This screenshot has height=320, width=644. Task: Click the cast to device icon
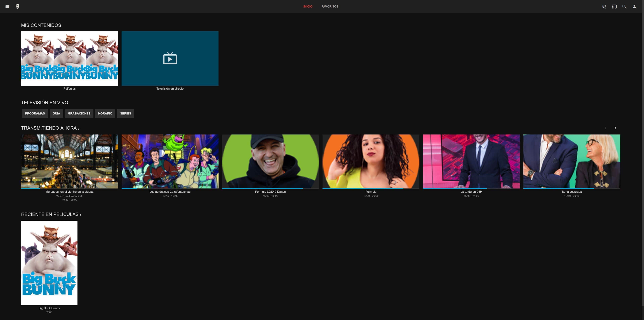pos(614,7)
